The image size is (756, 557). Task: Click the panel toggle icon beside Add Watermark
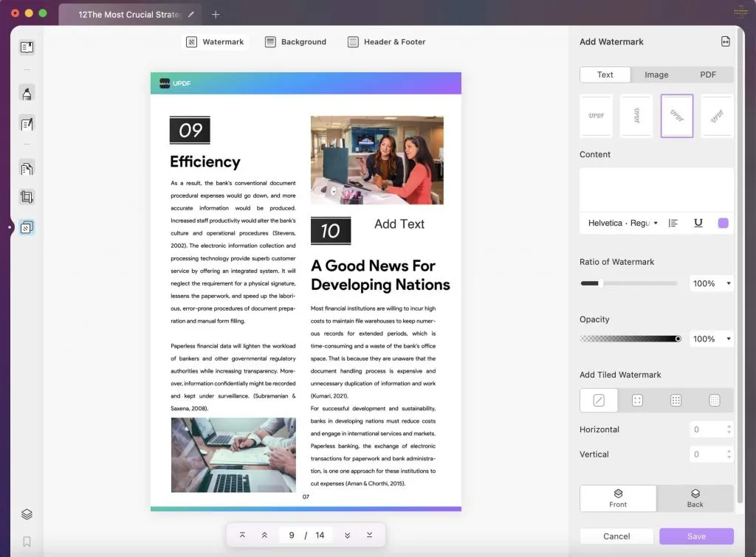click(725, 41)
